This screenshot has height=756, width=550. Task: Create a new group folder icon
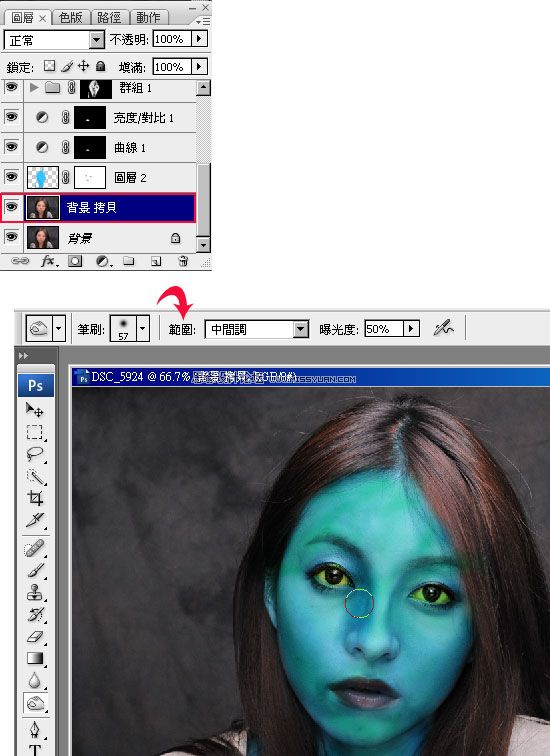(128, 261)
